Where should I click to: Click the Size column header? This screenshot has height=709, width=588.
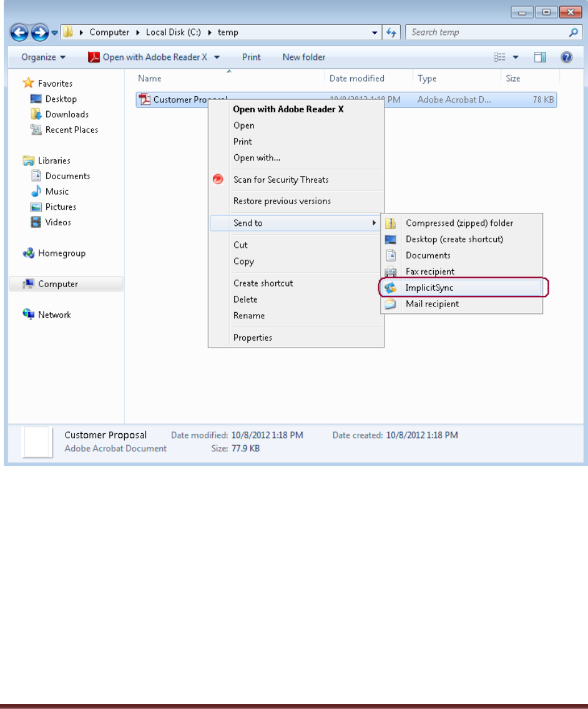[513, 79]
